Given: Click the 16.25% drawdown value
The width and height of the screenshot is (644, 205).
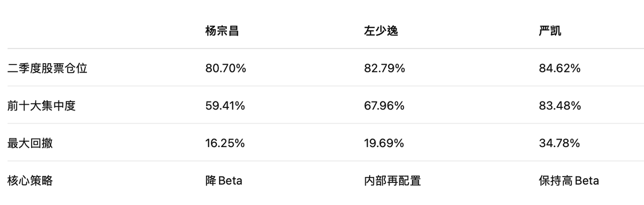Looking at the screenshot, I should pos(225,143).
